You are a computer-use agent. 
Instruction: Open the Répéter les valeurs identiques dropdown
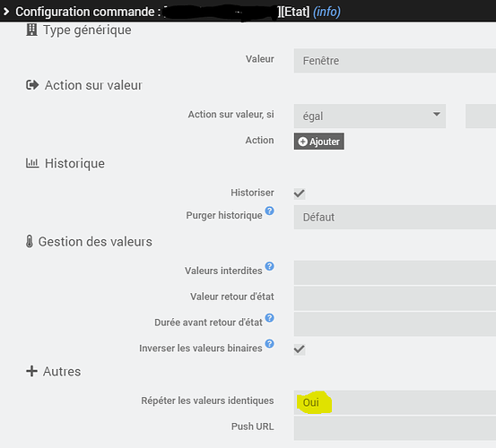tap(395, 402)
